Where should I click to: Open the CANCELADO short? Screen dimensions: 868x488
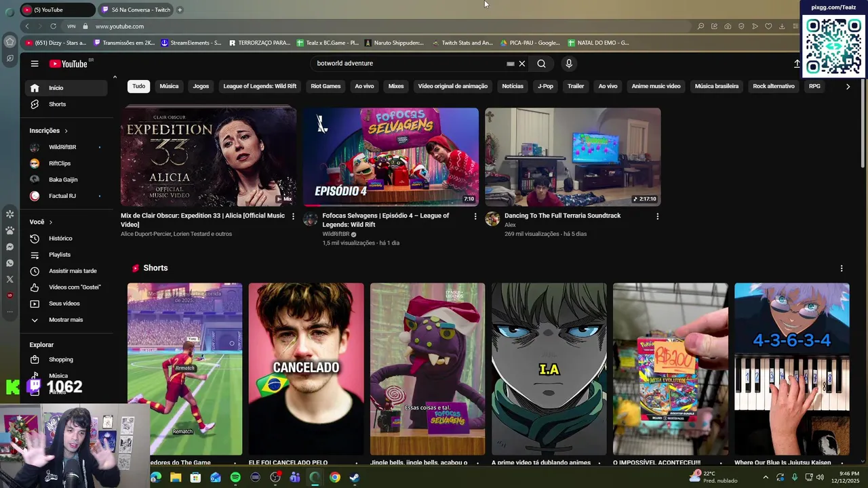pos(306,369)
